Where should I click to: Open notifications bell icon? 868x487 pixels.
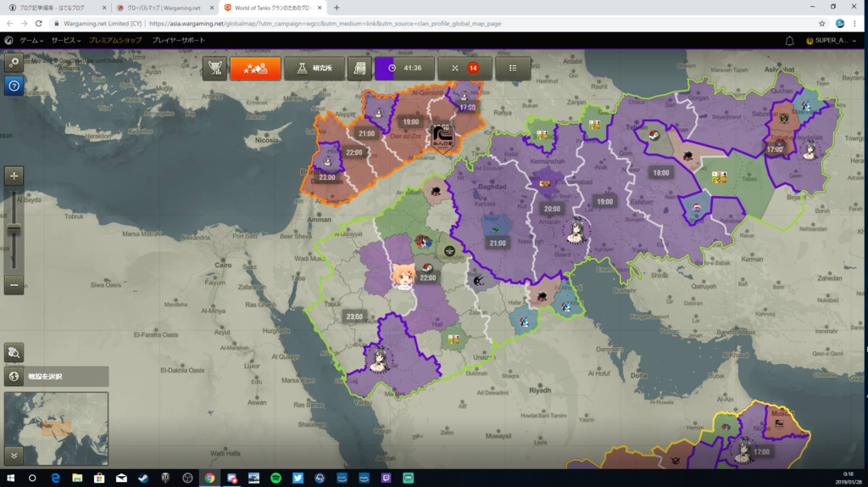789,41
